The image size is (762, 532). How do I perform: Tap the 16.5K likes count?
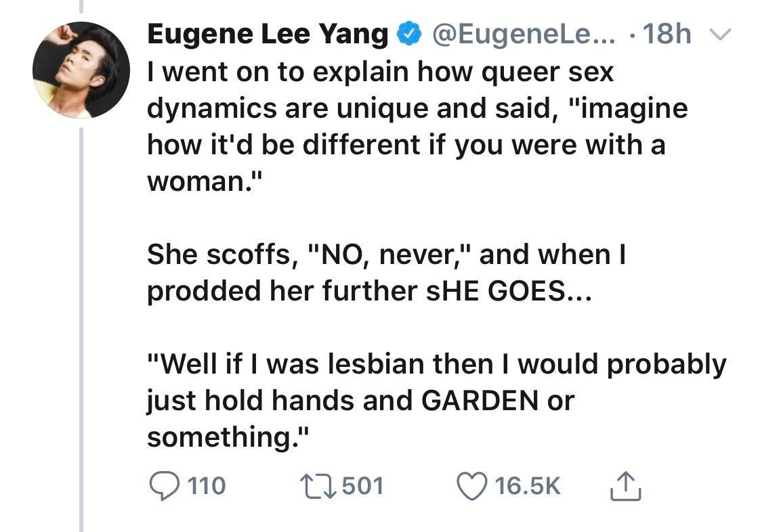(x=528, y=486)
